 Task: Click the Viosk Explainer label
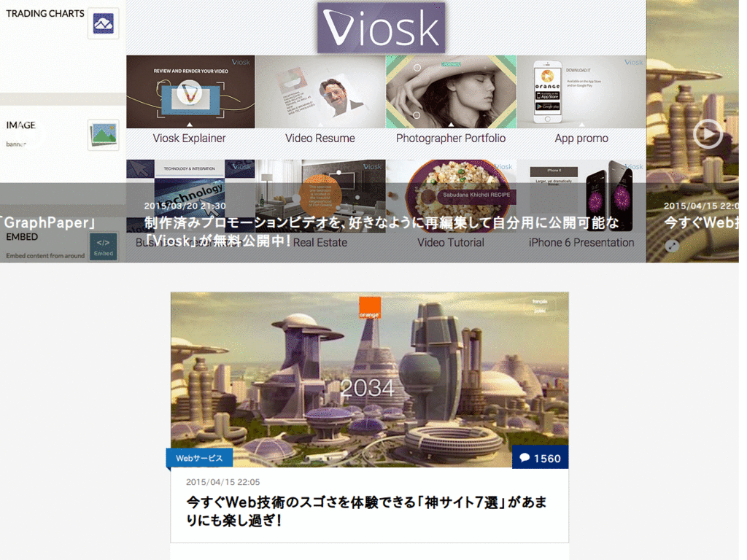pos(189,138)
